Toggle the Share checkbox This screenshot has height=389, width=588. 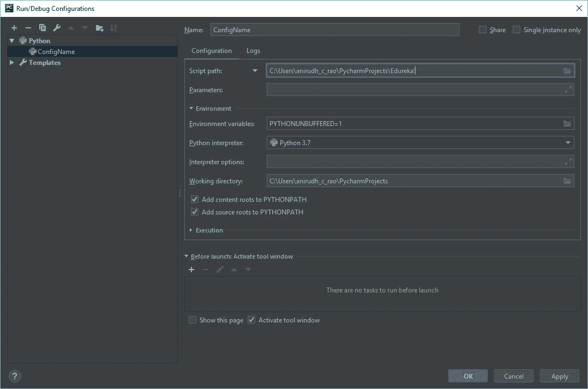point(483,29)
